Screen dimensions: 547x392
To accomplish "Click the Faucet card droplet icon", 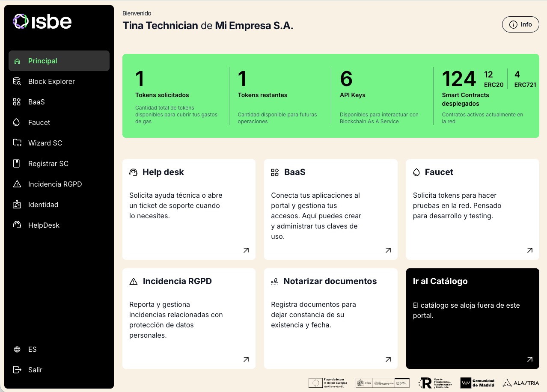I will (416, 172).
